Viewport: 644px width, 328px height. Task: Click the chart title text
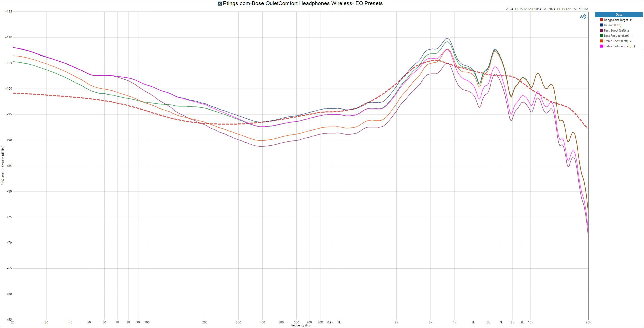[x=303, y=4]
